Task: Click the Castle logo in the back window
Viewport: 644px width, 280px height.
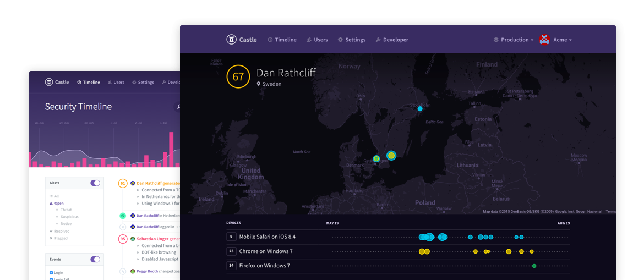Action: point(57,82)
